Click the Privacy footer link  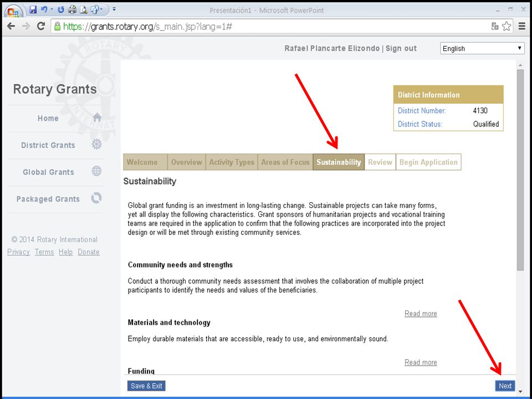pyautogui.click(x=19, y=252)
